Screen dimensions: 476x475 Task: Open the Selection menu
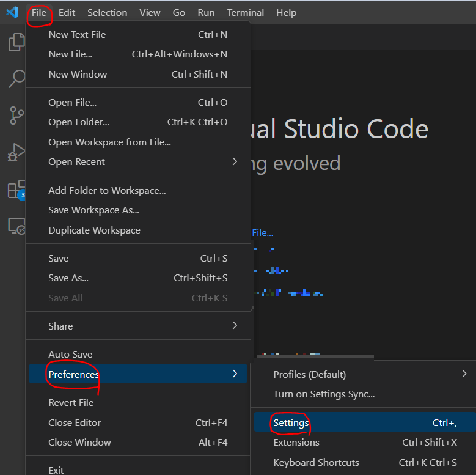coord(107,13)
